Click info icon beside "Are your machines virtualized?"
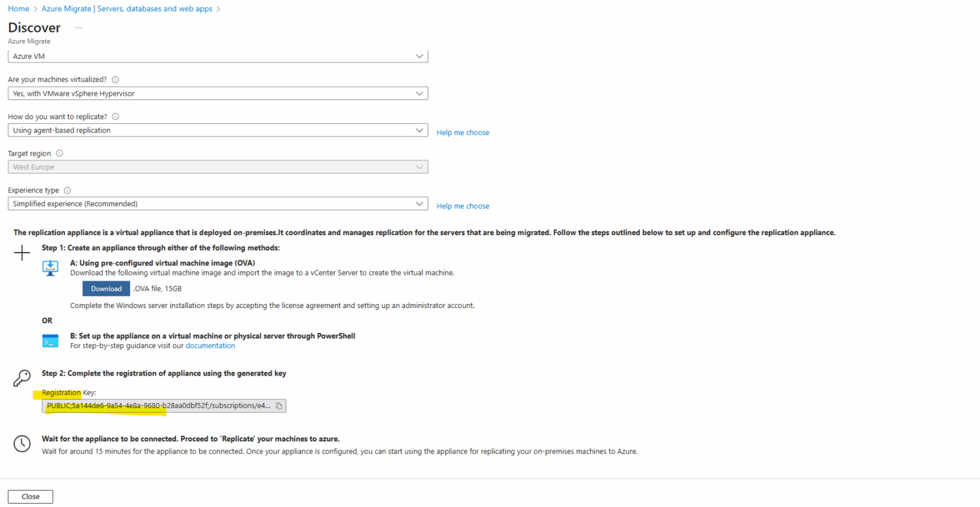 [x=115, y=79]
